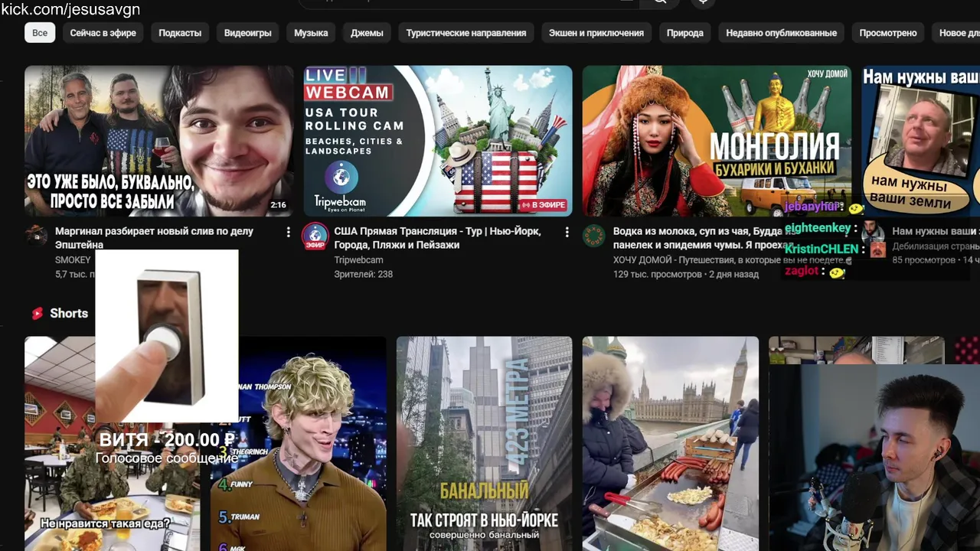Open the SMOKEY channel name link
The image size is (980, 551).
[x=73, y=260]
